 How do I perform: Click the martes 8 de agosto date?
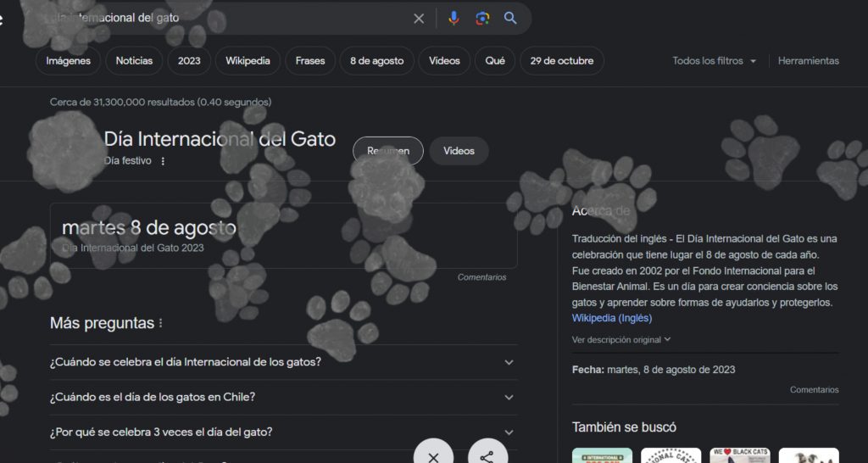[x=149, y=227]
